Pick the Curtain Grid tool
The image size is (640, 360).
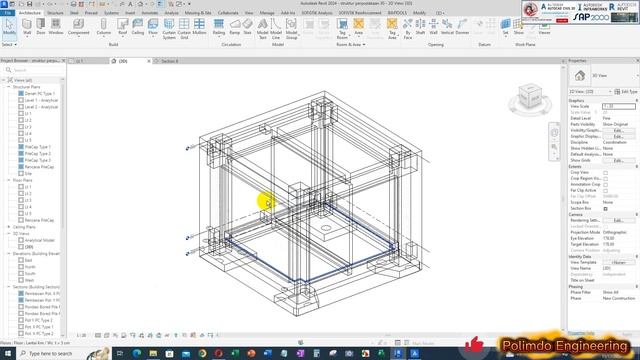coord(184,29)
